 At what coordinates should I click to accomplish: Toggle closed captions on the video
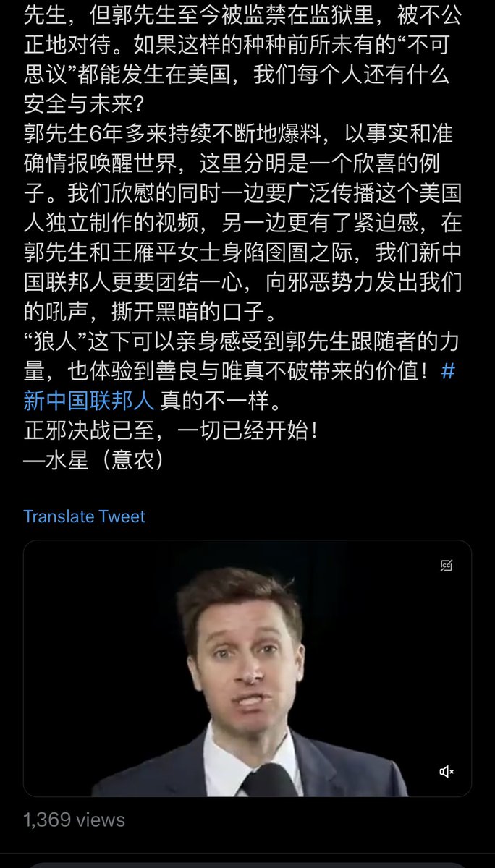tap(447, 566)
